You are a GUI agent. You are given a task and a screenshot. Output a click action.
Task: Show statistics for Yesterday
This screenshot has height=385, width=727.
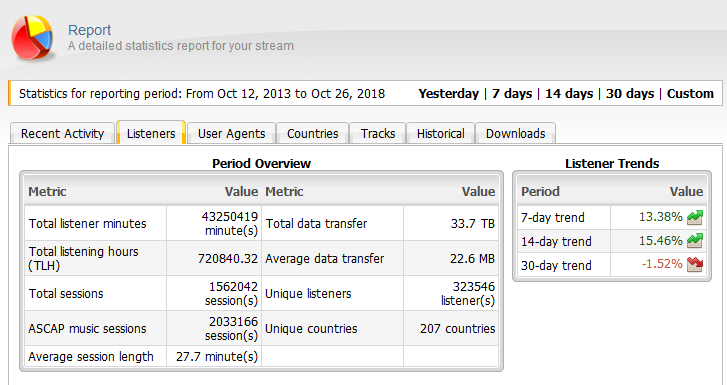[448, 94]
